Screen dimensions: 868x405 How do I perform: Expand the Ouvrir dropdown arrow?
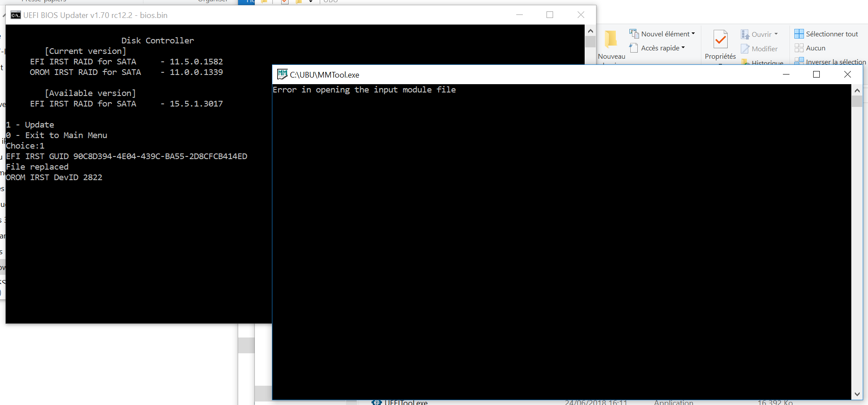tap(776, 34)
